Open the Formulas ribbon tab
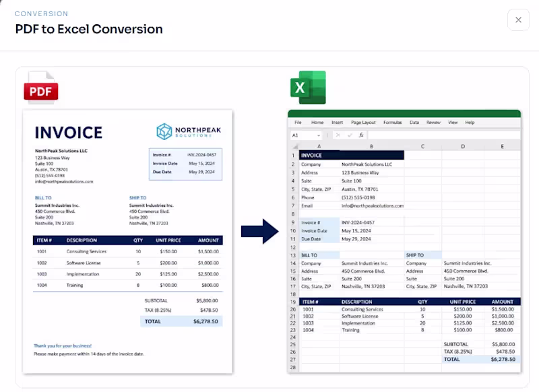This screenshot has width=539, height=392. [393, 123]
